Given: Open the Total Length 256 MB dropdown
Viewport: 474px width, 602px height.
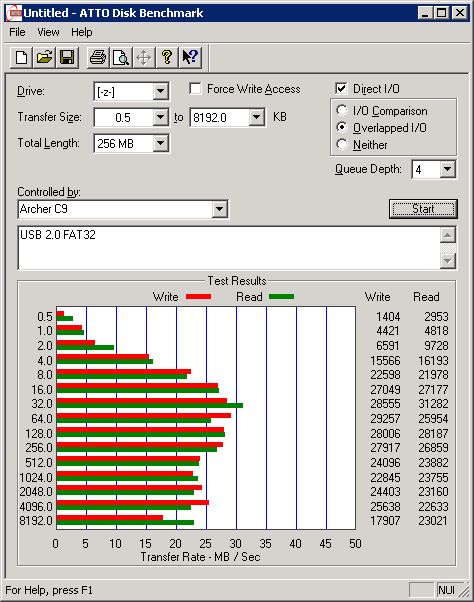Looking at the screenshot, I should point(160,144).
